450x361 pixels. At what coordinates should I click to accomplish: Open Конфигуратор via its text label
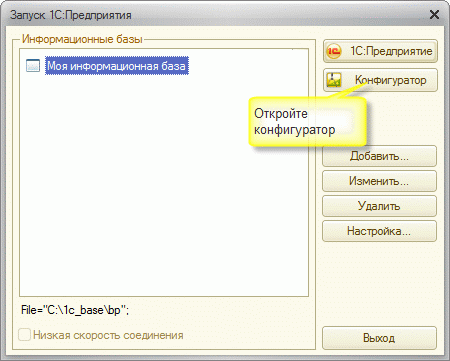391,80
